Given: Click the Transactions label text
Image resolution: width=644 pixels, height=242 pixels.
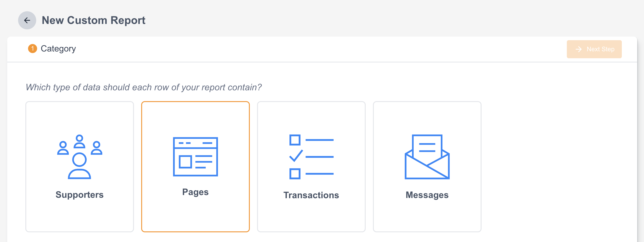Looking at the screenshot, I should pyautogui.click(x=311, y=195).
